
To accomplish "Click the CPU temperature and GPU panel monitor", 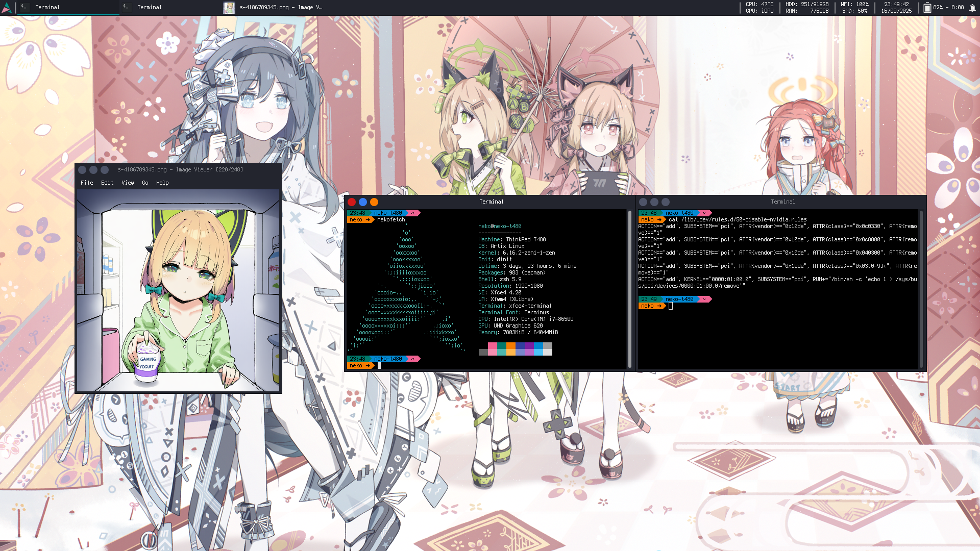I will 759,7.
